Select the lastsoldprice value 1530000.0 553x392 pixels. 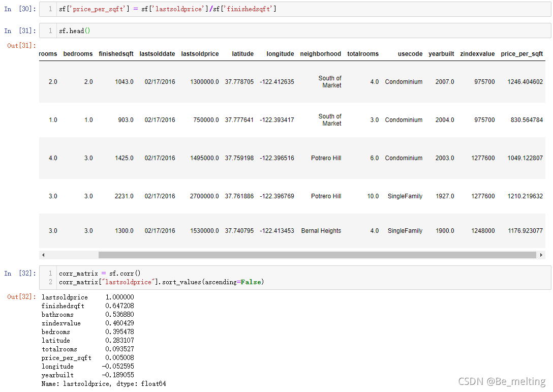[x=204, y=230]
